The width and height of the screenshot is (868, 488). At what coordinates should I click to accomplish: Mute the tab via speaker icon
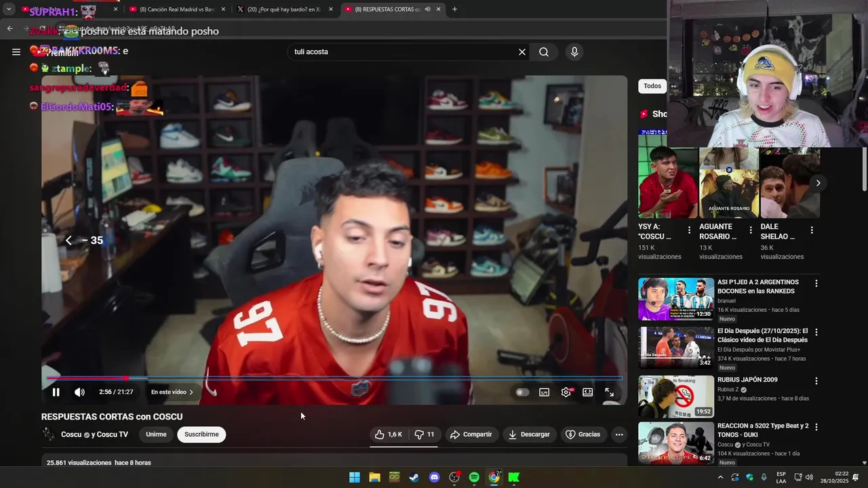427,9
